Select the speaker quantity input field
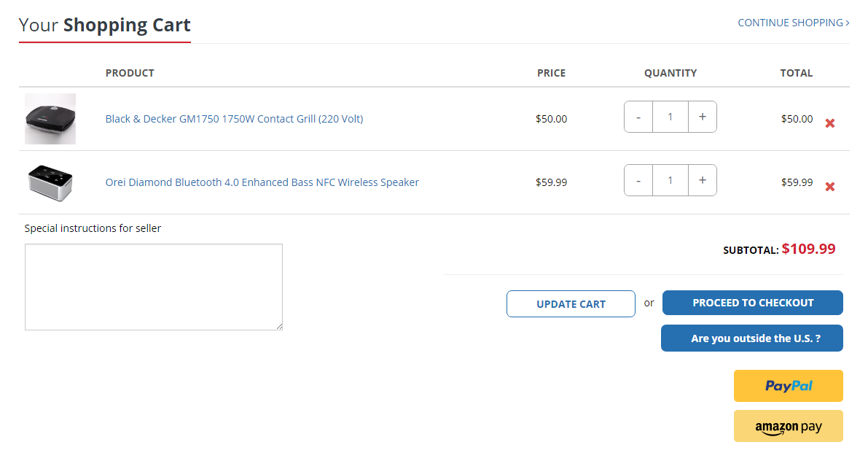The height and width of the screenshot is (461, 868). coord(670,180)
